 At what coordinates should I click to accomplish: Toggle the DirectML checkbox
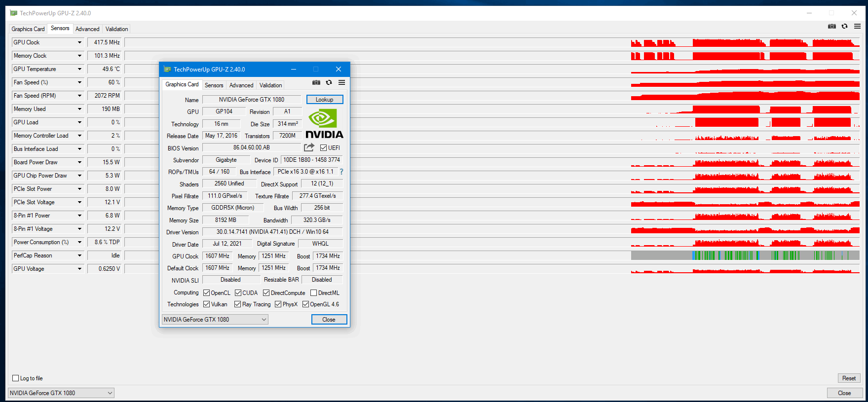click(x=313, y=293)
